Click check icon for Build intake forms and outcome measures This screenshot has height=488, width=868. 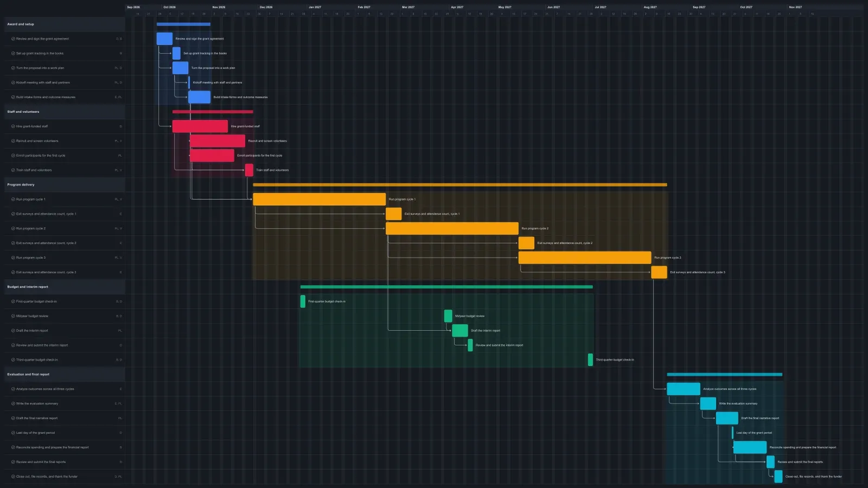tap(13, 98)
